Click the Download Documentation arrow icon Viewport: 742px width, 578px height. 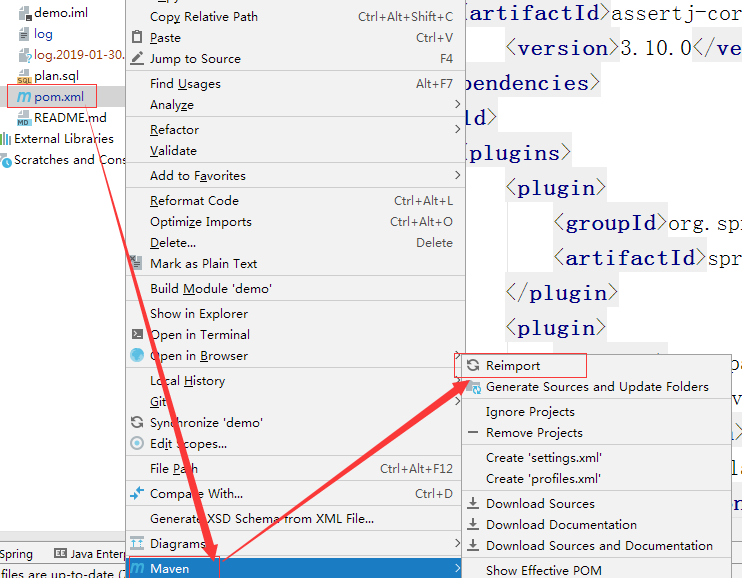point(473,524)
